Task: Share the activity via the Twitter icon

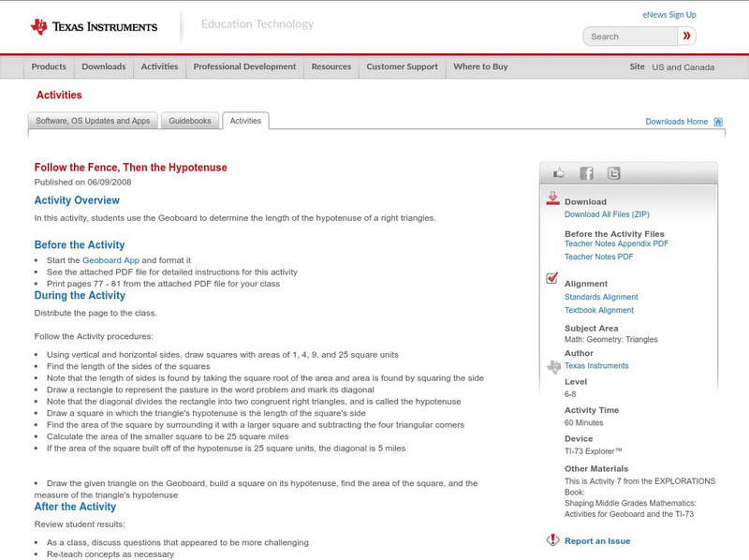Action: [613, 173]
